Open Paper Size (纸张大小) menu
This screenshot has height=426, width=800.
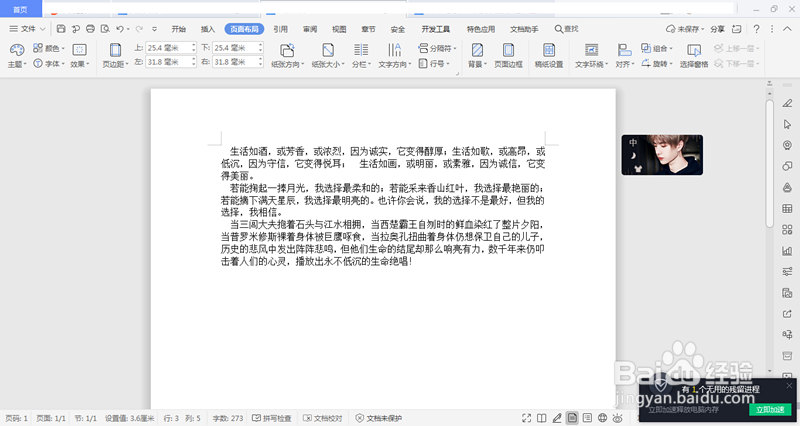tap(328, 56)
